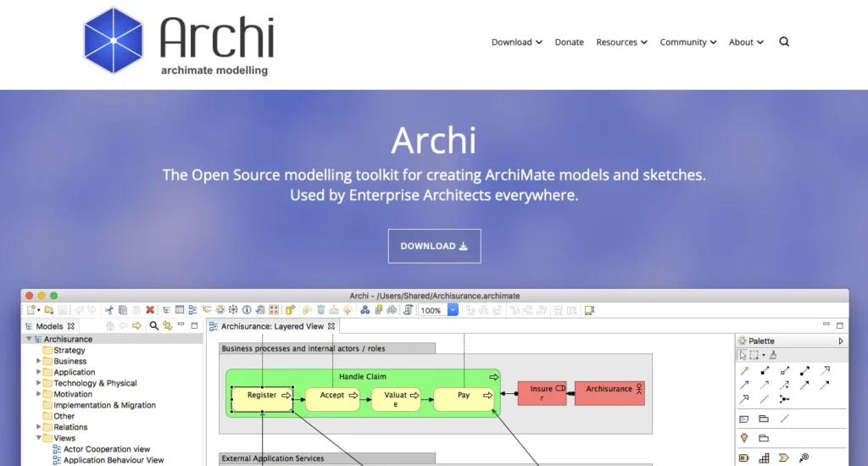The width and height of the screenshot is (868, 466).
Task: Select the orange Location pin in Palette
Action: click(x=744, y=438)
